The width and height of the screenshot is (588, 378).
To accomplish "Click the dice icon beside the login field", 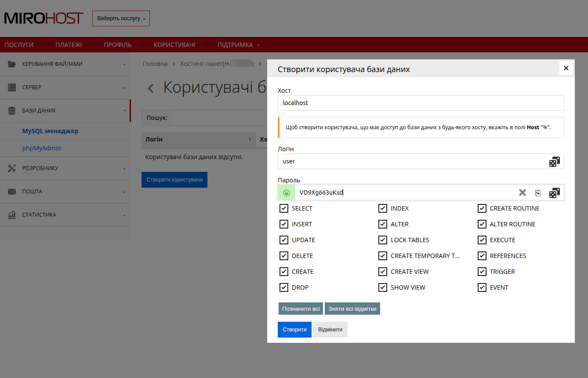I will coord(555,161).
